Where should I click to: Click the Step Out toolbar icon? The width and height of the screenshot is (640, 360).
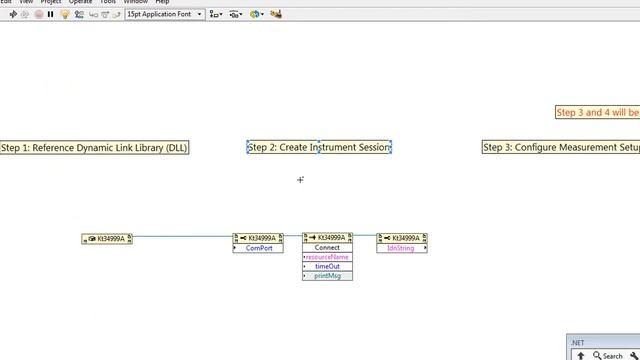point(116,15)
